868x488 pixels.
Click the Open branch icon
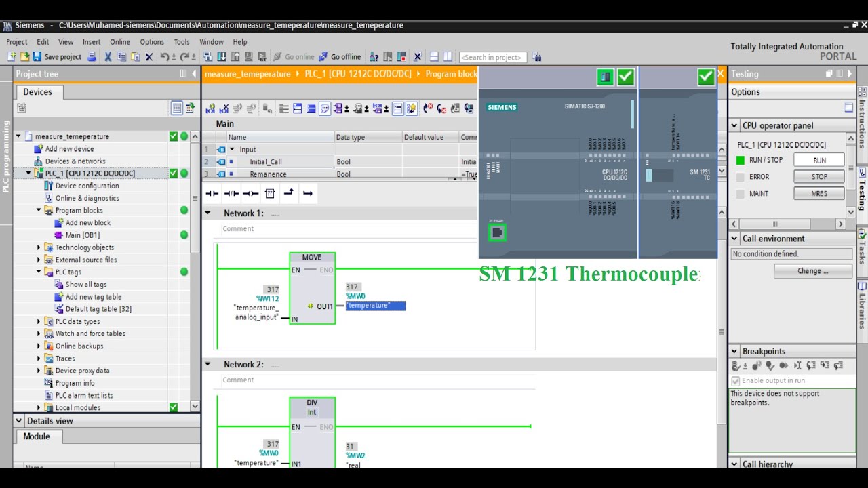coord(289,193)
